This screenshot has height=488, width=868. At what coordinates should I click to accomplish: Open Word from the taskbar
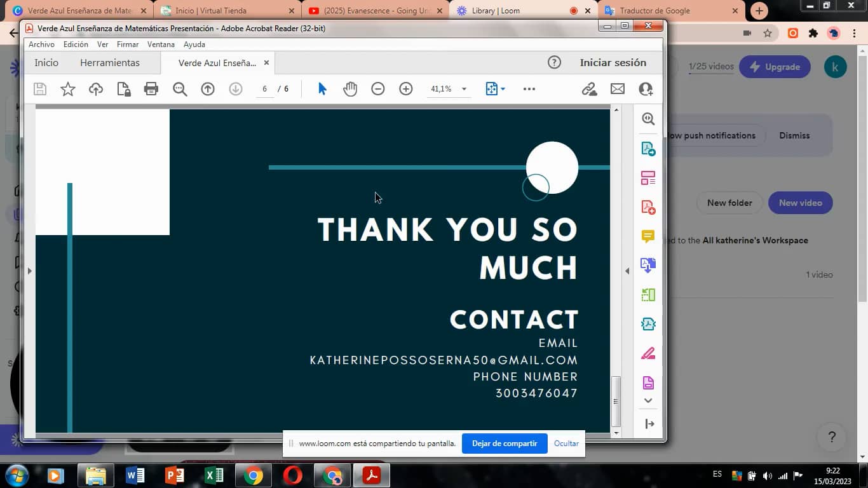tap(135, 475)
